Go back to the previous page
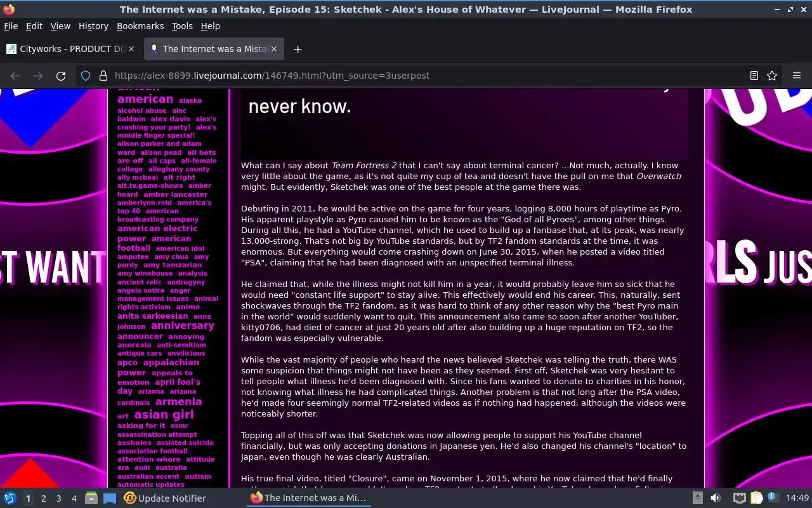Screen dimensions: 812x508 [x=15, y=76]
